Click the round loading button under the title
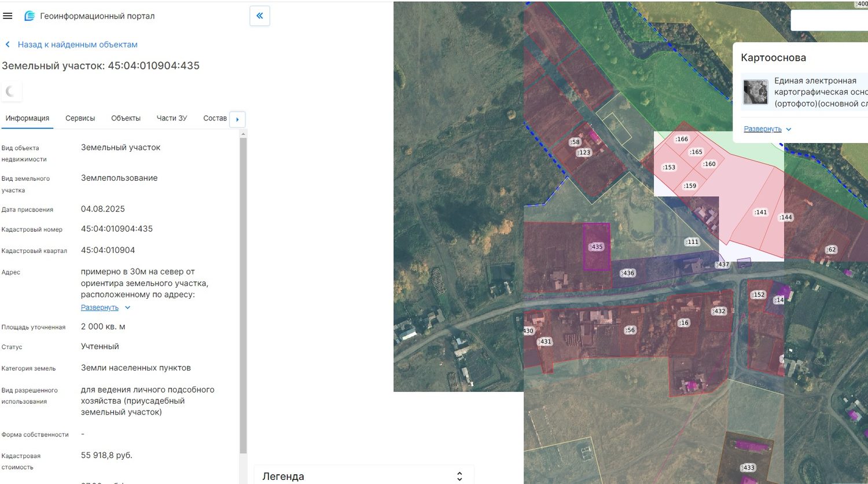The width and height of the screenshot is (868, 484). [x=11, y=91]
